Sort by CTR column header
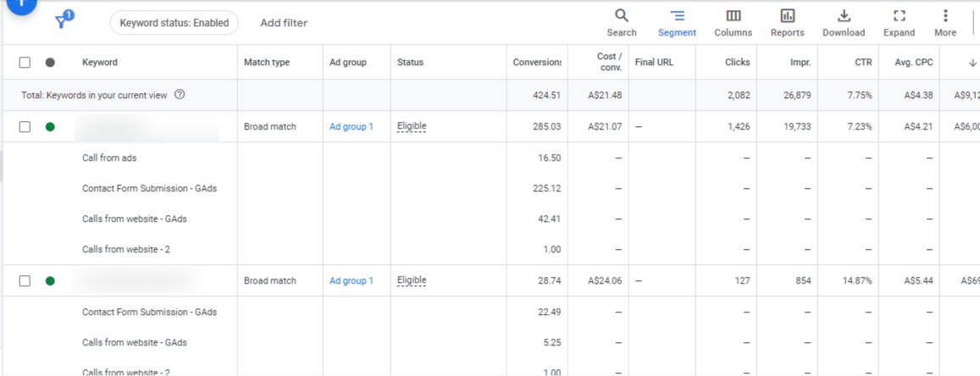The width and height of the screenshot is (980, 376). 863,63
